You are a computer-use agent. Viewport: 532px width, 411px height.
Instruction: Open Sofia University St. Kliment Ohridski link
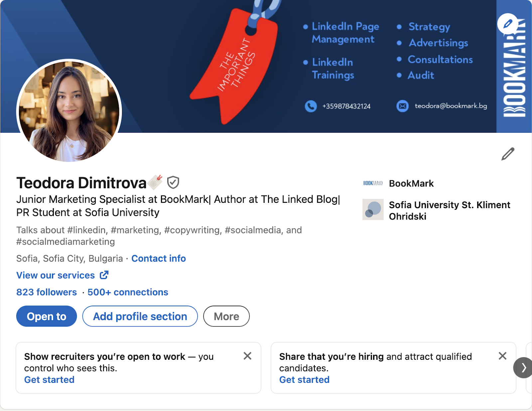coord(450,210)
